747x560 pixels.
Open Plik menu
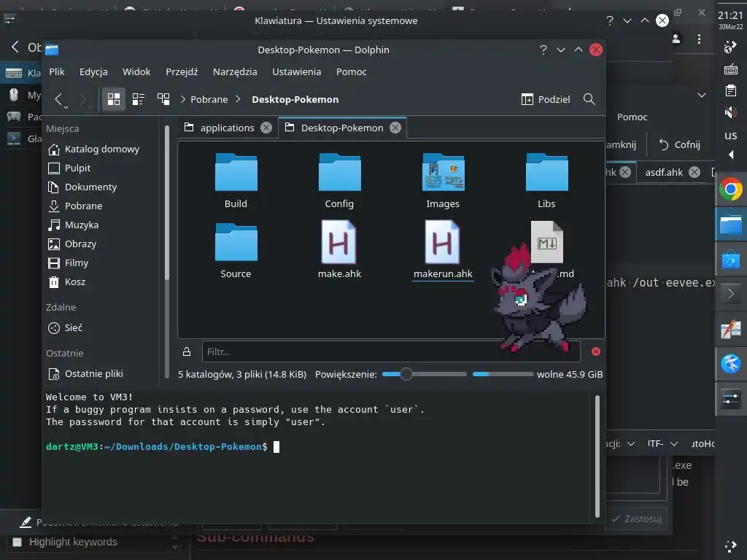pyautogui.click(x=57, y=71)
